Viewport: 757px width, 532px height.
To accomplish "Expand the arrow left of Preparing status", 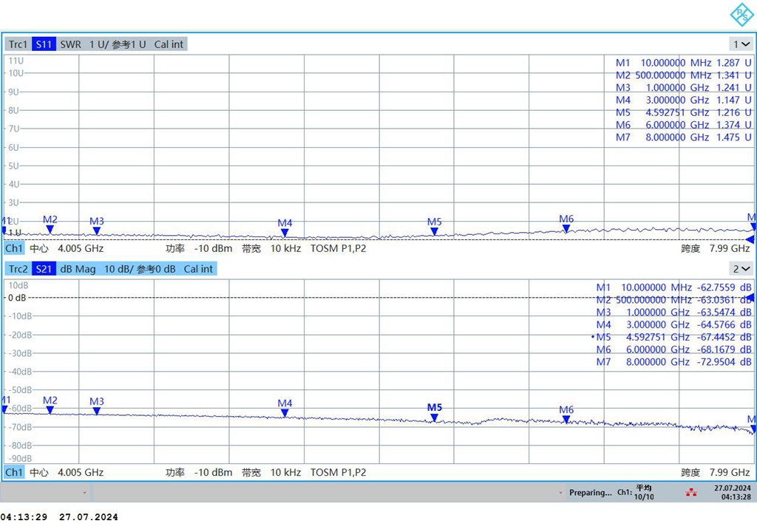I will pos(562,493).
